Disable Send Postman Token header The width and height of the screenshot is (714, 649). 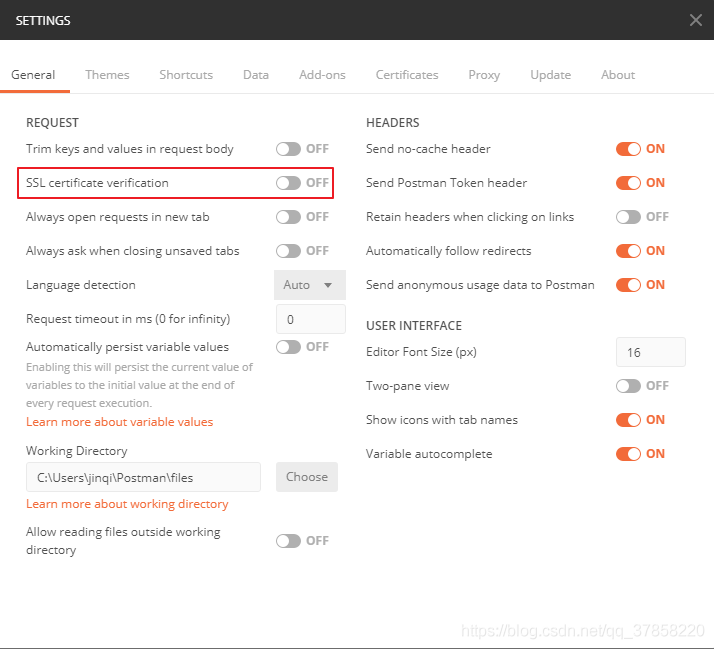click(628, 183)
